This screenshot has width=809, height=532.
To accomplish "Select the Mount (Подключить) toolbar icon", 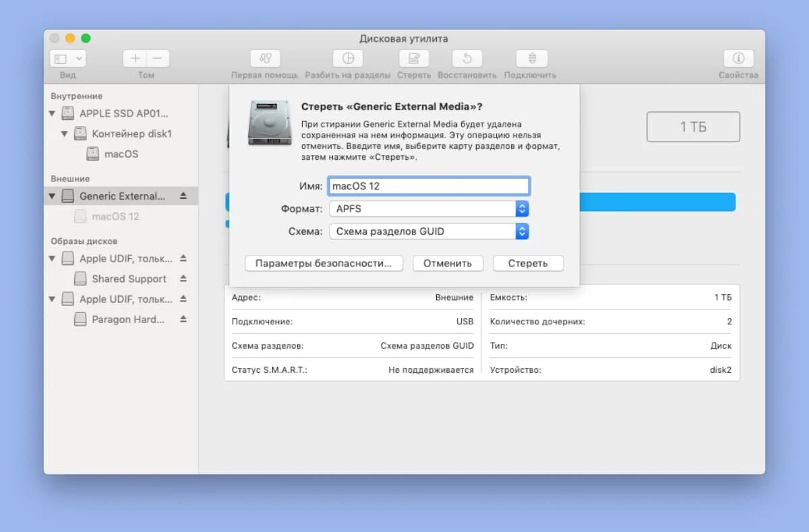I will pos(531,59).
